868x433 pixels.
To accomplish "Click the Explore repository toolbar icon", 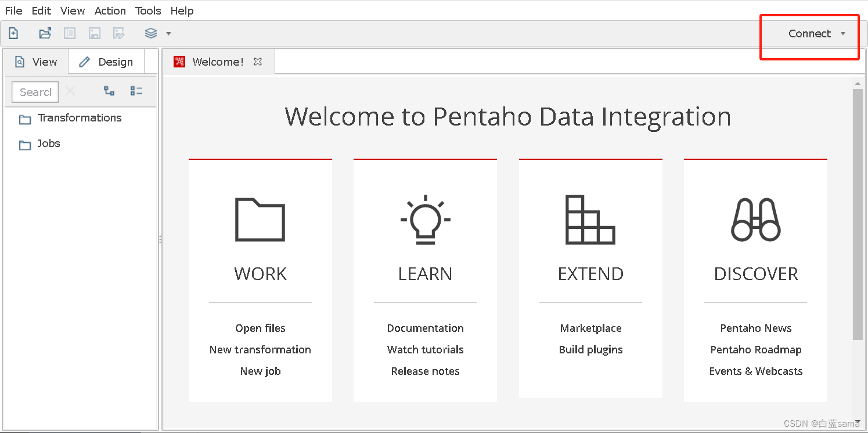I will [x=70, y=33].
